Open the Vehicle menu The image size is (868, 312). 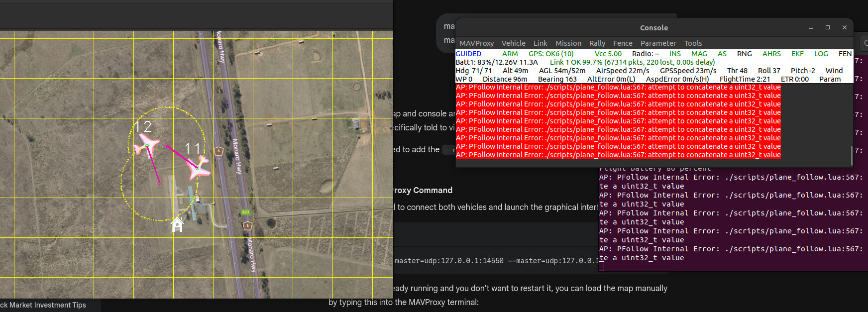513,43
